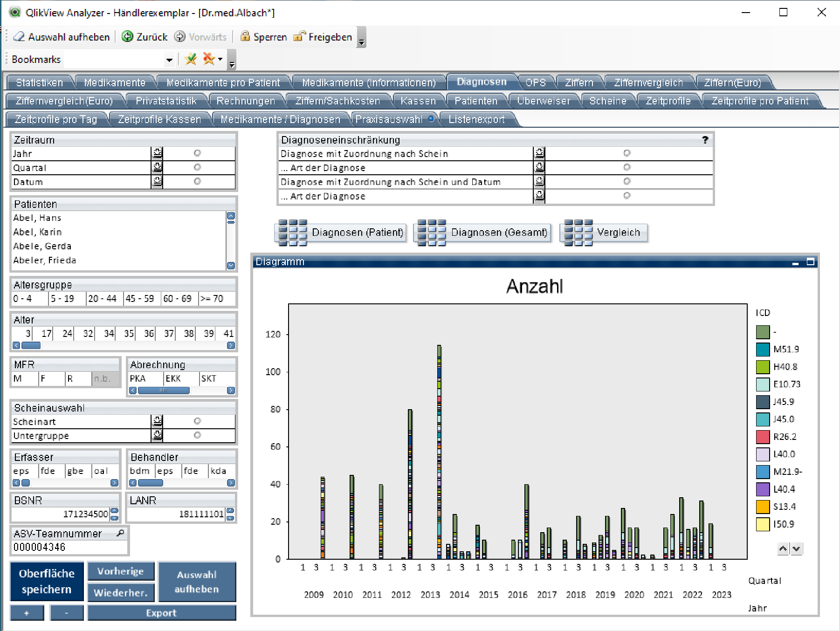Click the add bookmark star icon
Viewport: 840px width, 631px height.
191,59
